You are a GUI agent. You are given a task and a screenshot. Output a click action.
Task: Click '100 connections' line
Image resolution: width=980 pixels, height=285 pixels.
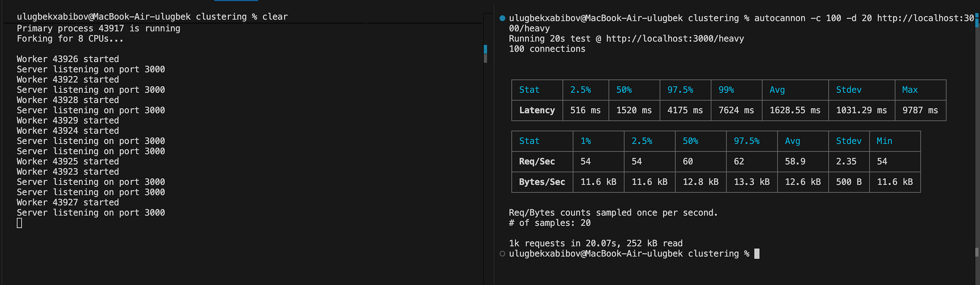547,49
